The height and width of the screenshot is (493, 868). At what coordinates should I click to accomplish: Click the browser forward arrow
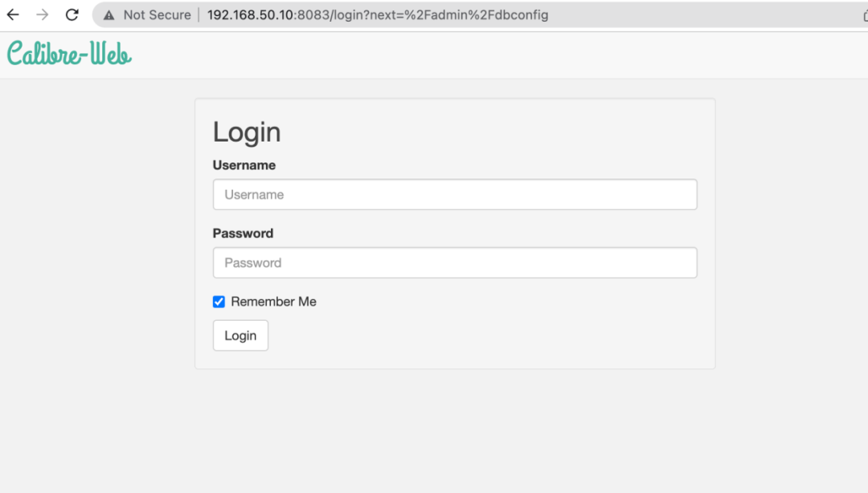point(42,15)
